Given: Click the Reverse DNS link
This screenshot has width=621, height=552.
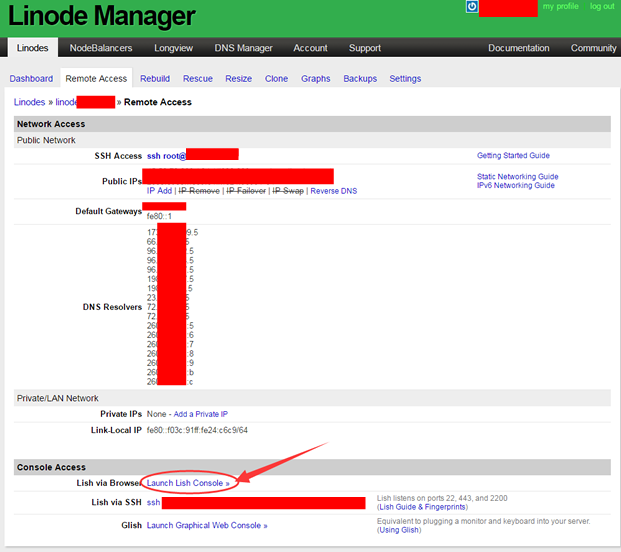Looking at the screenshot, I should pyautogui.click(x=334, y=191).
